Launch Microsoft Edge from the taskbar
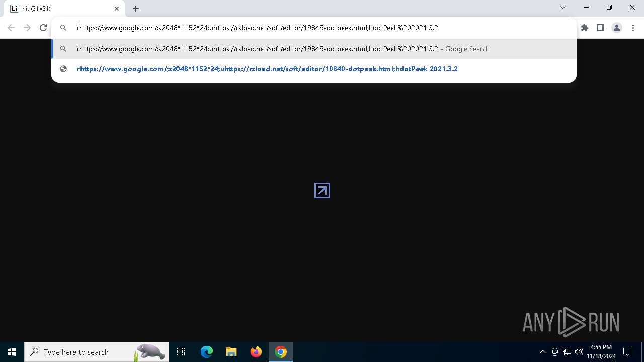Image resolution: width=644 pixels, height=362 pixels. (x=207, y=352)
